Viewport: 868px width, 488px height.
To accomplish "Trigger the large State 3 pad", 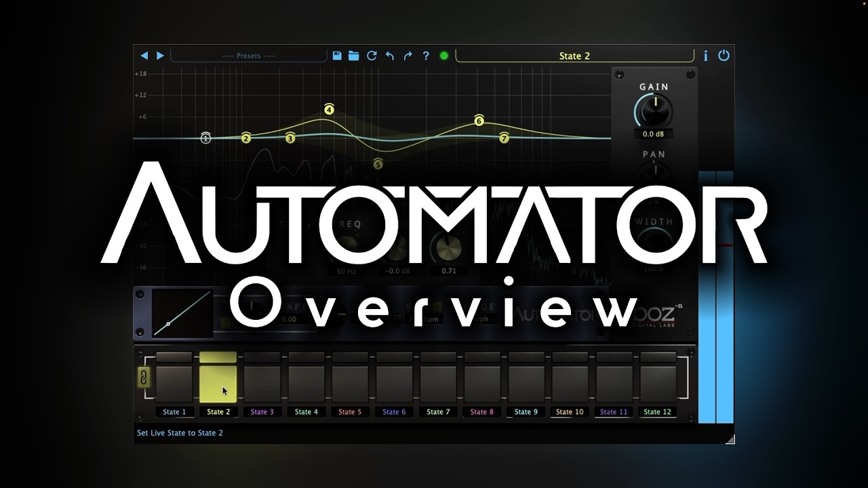I will [262, 384].
